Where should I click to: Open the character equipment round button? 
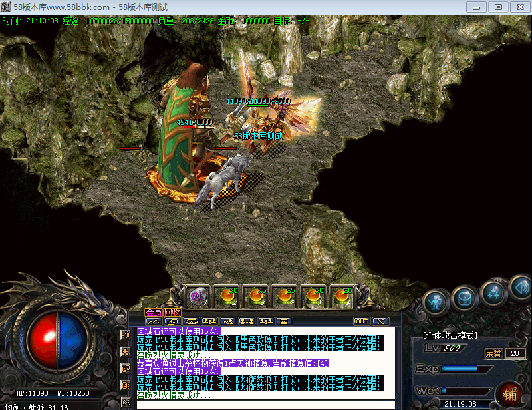(436, 302)
